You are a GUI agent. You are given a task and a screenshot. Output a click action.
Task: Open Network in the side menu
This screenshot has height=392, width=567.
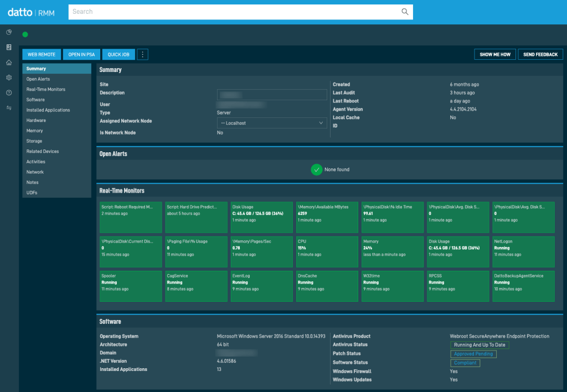(x=57, y=172)
